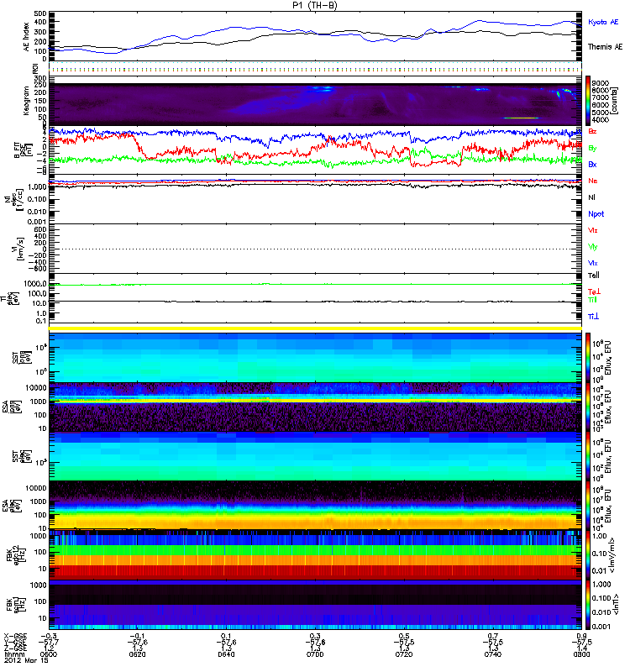Click inside the AE index line plot
The height and width of the screenshot is (672, 630).
(315, 37)
